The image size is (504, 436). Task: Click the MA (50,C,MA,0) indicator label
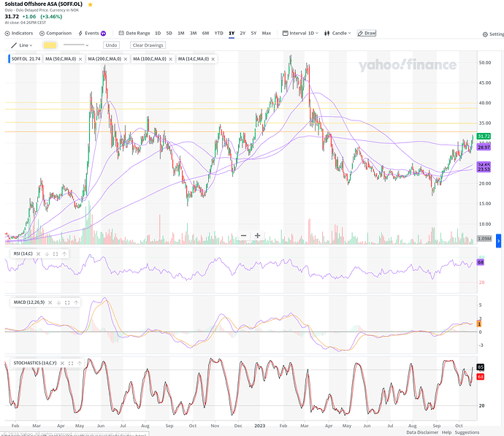pyautogui.click(x=61, y=59)
